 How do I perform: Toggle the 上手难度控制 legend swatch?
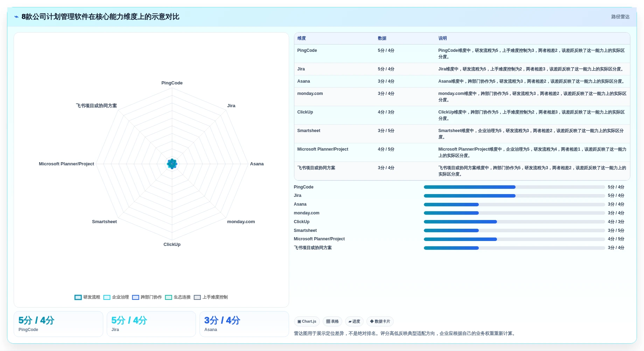[197, 297]
